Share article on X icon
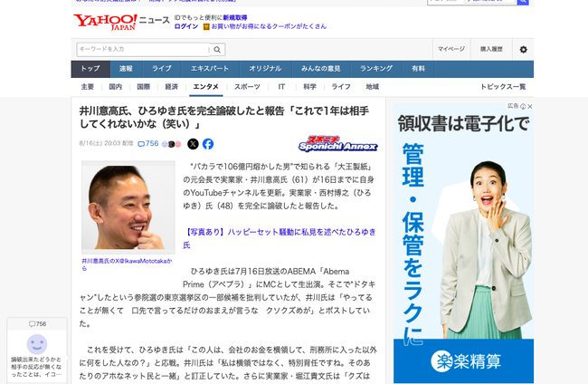This screenshot has height=384, width=588. 193,144
